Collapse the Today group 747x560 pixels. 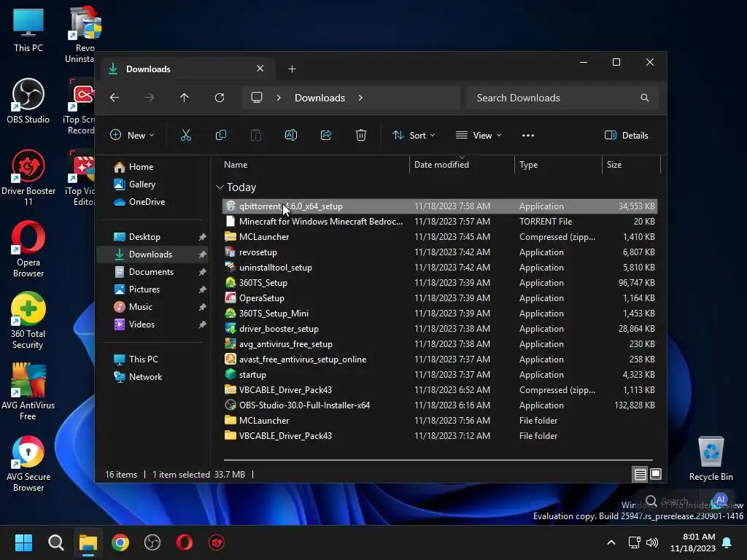pyautogui.click(x=220, y=187)
